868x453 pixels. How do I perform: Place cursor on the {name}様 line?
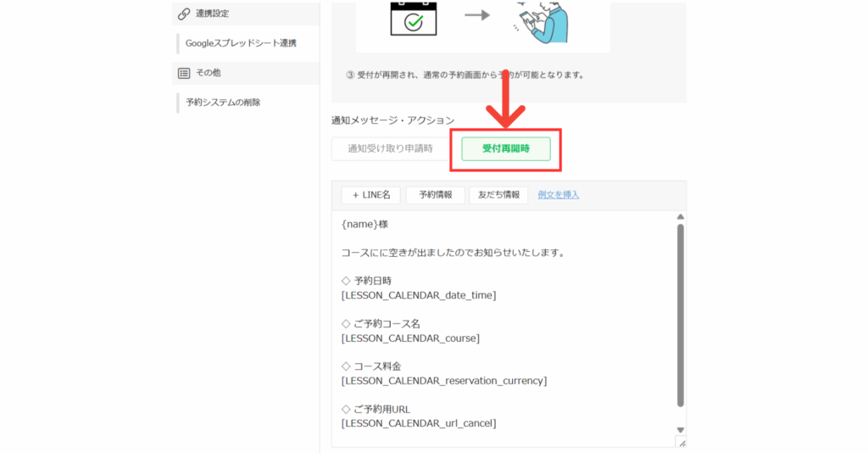tap(364, 225)
